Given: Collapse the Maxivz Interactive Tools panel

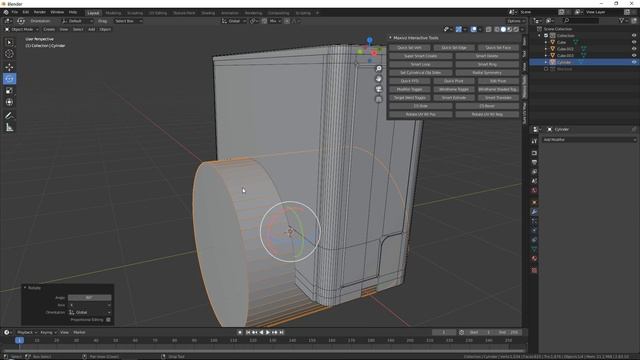Looking at the screenshot, I should [390, 38].
